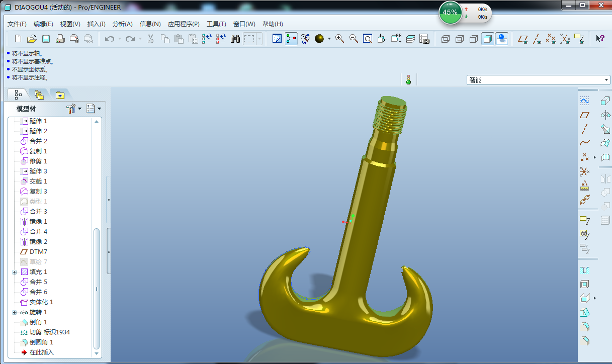
Task: Expand the 旋转 1 tree node
Action: pyautogui.click(x=15, y=312)
